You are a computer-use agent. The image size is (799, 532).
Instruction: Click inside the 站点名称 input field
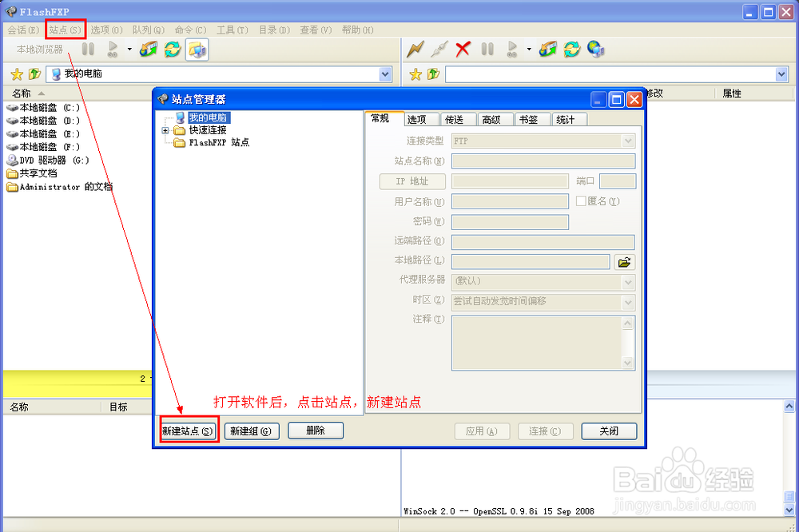pyautogui.click(x=542, y=161)
